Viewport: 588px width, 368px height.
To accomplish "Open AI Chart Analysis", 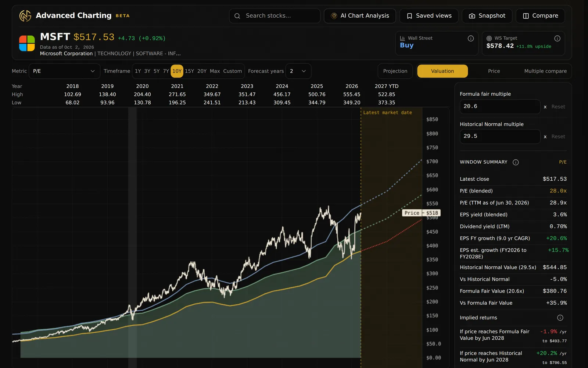I will 360,16.
